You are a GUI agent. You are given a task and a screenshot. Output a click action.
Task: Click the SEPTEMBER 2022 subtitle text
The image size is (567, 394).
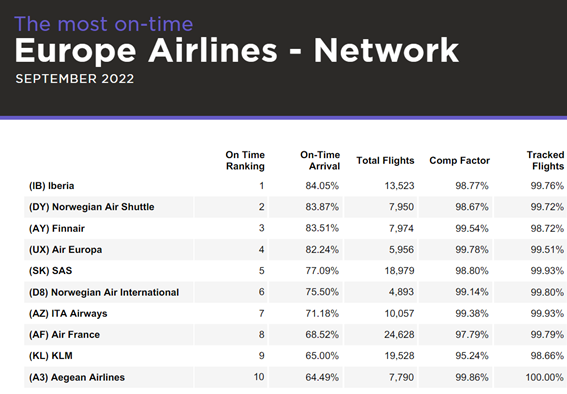coord(74,79)
